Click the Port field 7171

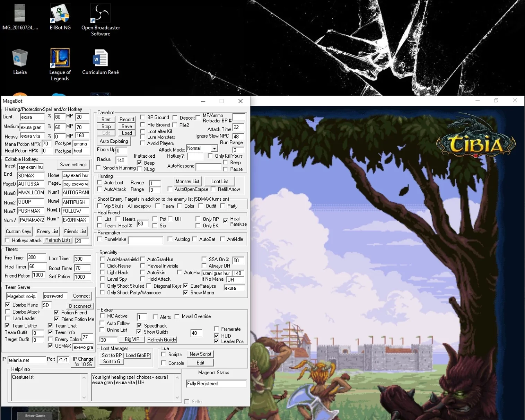click(x=63, y=360)
